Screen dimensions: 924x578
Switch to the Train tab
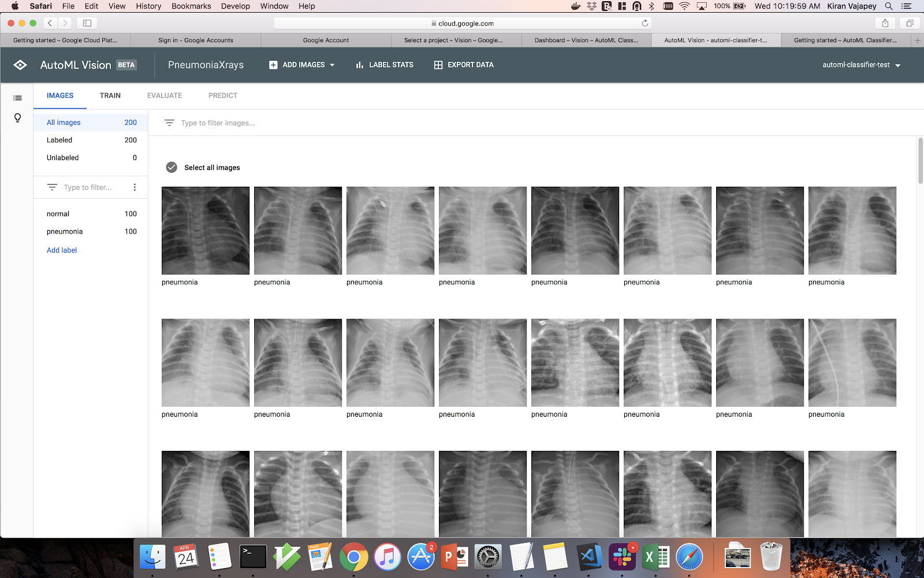tap(110, 95)
